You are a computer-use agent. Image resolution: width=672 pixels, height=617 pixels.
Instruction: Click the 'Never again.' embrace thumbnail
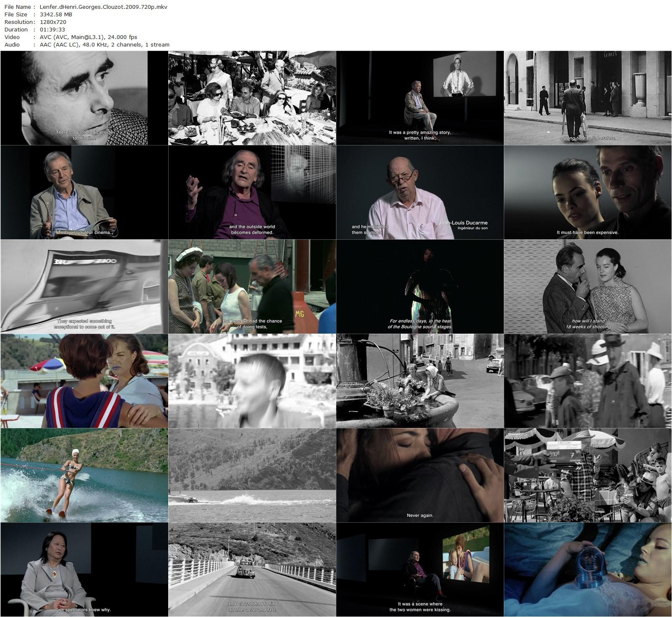[420, 475]
